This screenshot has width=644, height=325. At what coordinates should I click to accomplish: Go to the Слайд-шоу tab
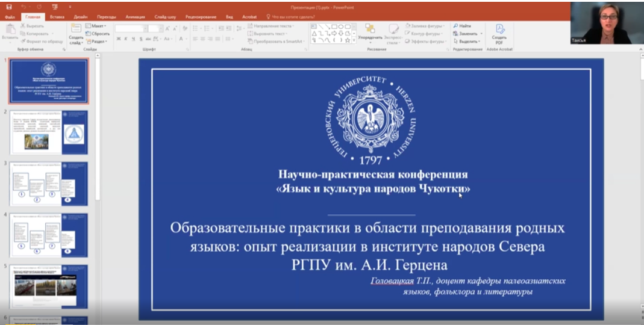click(165, 17)
